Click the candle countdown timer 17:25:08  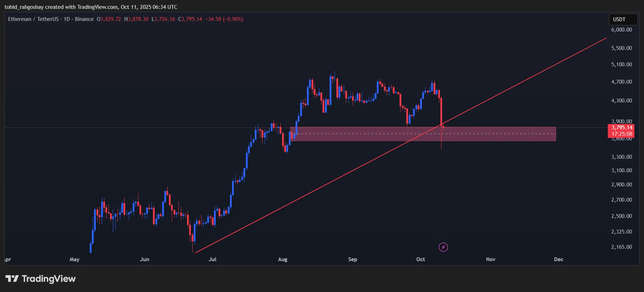tap(622, 134)
